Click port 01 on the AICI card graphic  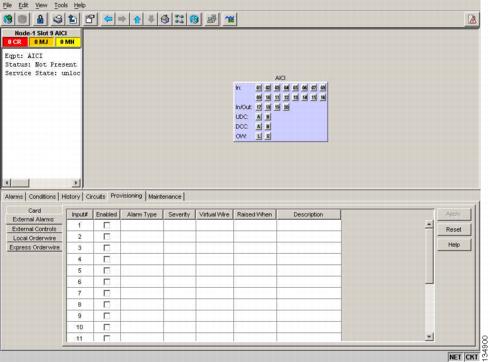(259, 88)
